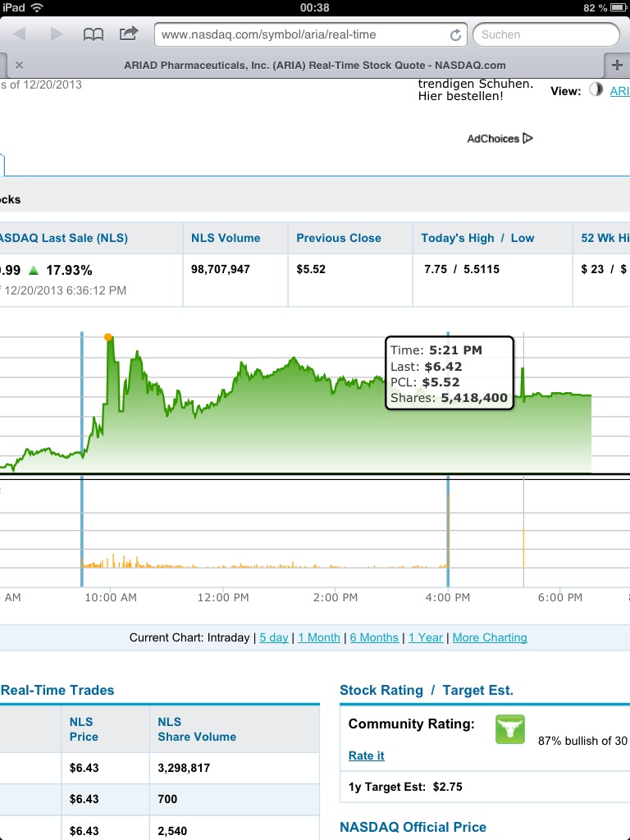Viewport: 630px width, 840px height.
Task: Toggle the half-circle View icon
Action: pyautogui.click(x=596, y=91)
